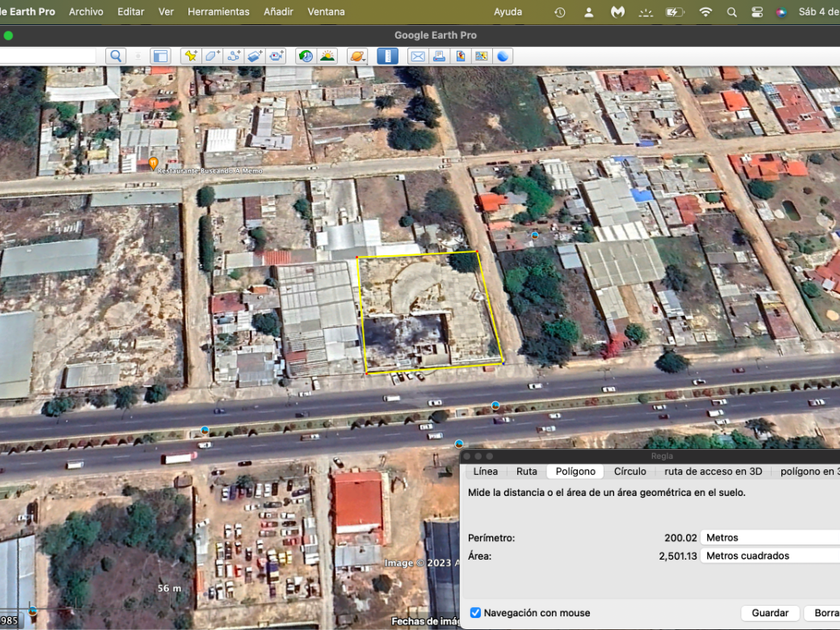Image resolution: width=840 pixels, height=630 pixels.
Task: Switch to the Círculo tab
Action: 630,471
